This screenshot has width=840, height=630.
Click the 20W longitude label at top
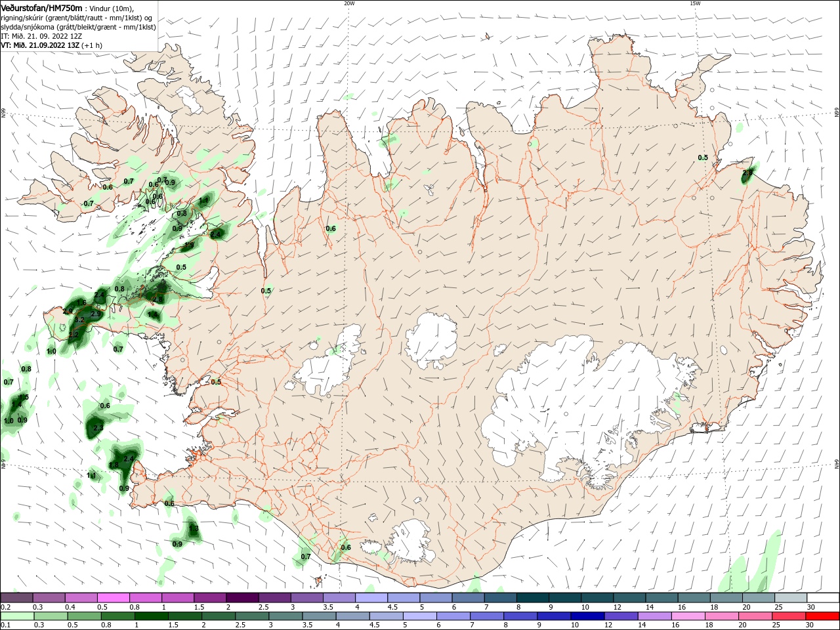pos(350,3)
